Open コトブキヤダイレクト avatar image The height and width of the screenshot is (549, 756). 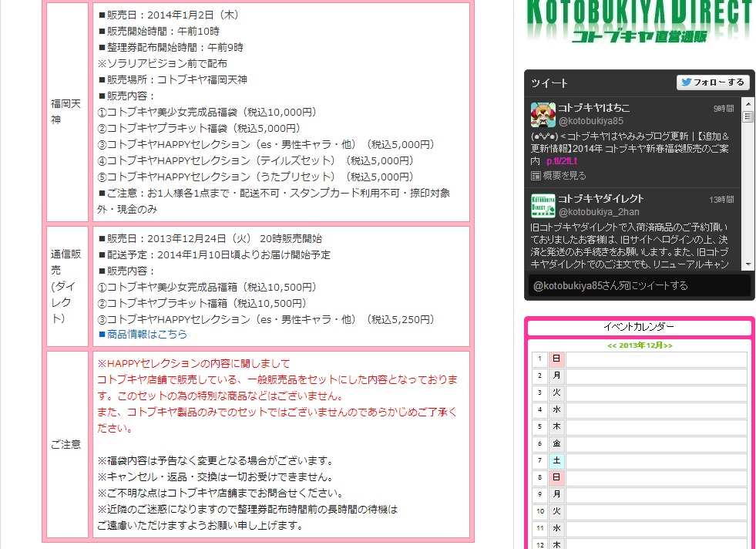tap(543, 206)
